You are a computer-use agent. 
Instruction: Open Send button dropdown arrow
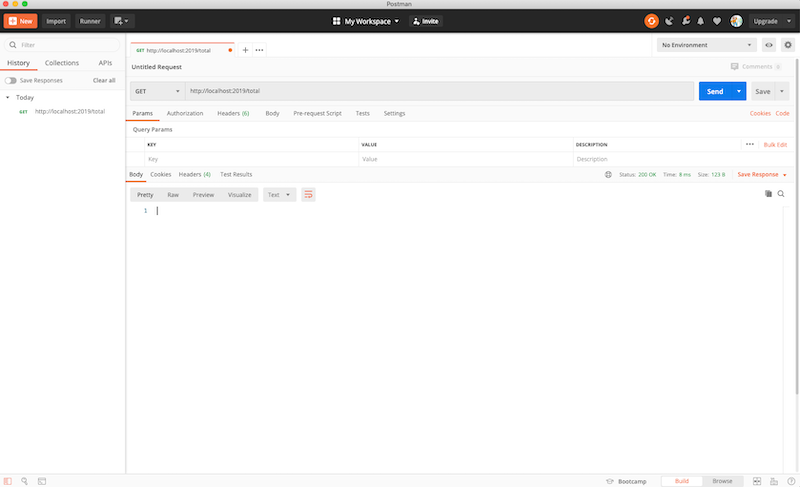739,91
